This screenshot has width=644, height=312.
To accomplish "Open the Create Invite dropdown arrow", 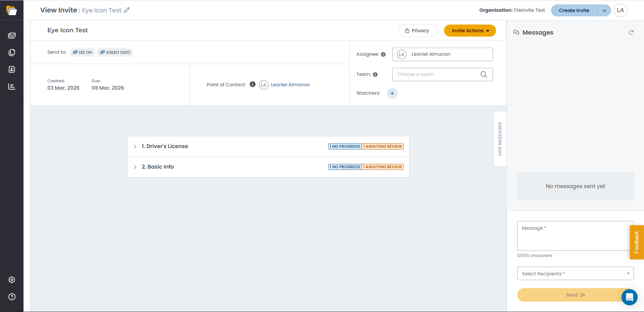I will click(604, 10).
